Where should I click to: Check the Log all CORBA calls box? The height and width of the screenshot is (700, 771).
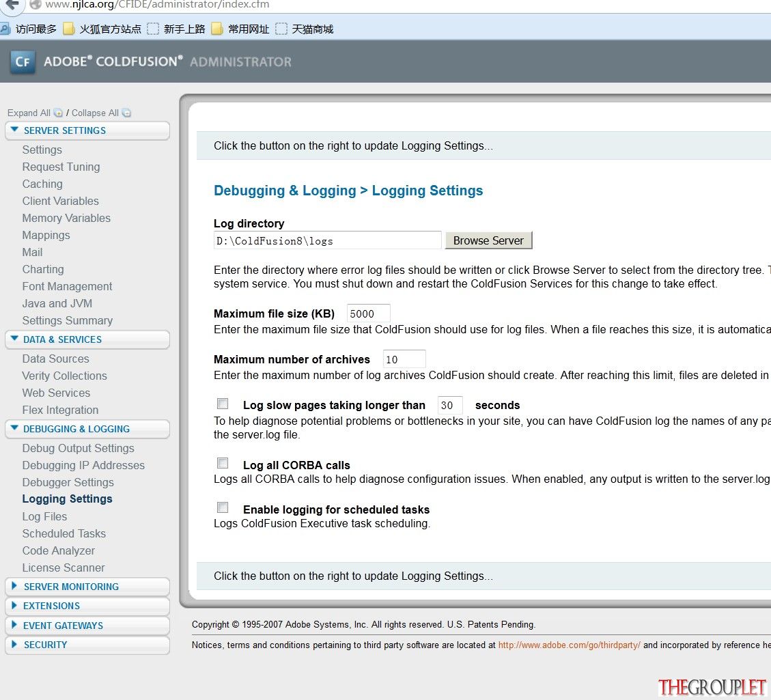[x=223, y=463]
